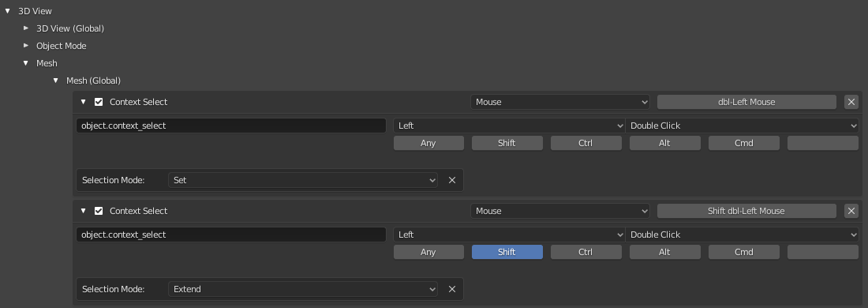Image resolution: width=868 pixels, height=308 pixels.
Task: Enable Ctrl modifier in the Shift dbl-Left Mouse item
Action: (x=586, y=252)
